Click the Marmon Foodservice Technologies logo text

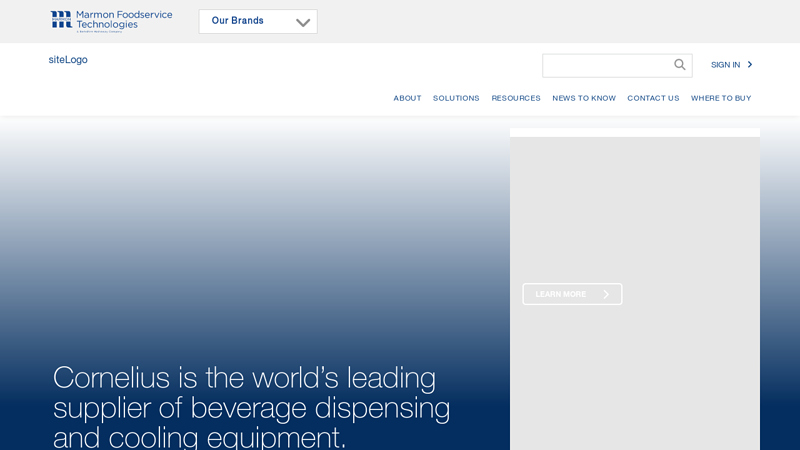click(124, 20)
